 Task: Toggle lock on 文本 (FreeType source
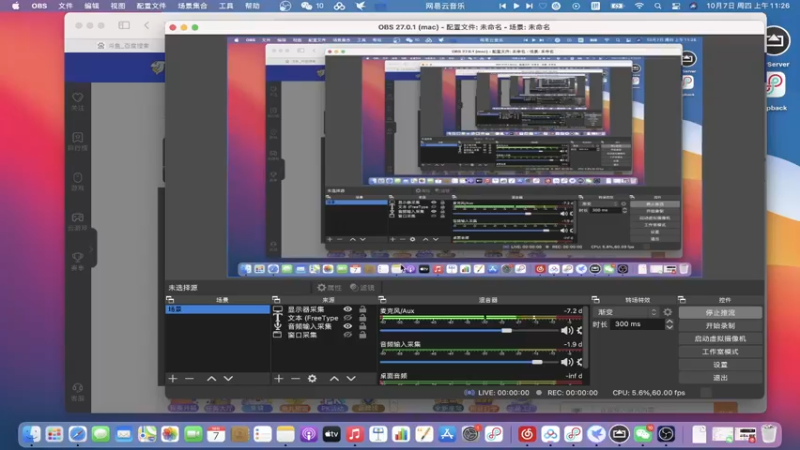(x=362, y=318)
